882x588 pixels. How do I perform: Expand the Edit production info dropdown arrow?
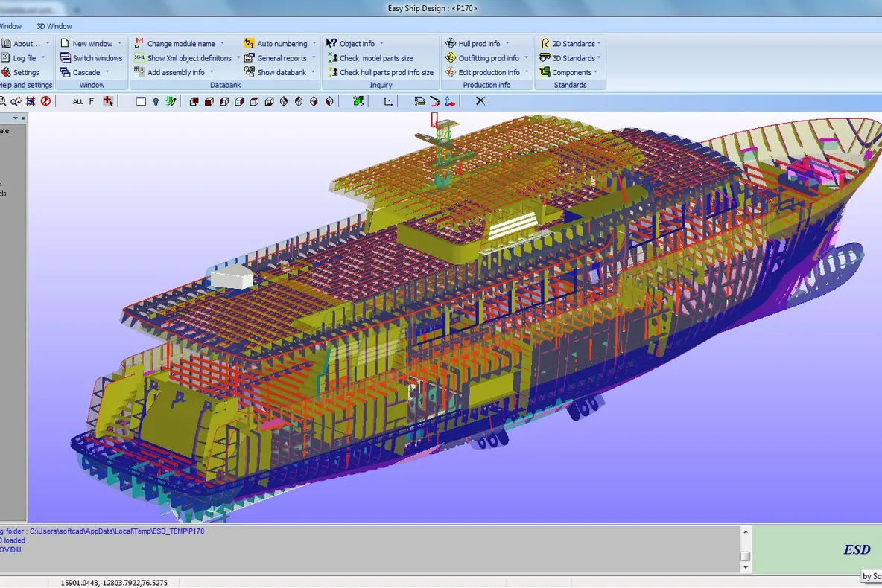click(527, 72)
